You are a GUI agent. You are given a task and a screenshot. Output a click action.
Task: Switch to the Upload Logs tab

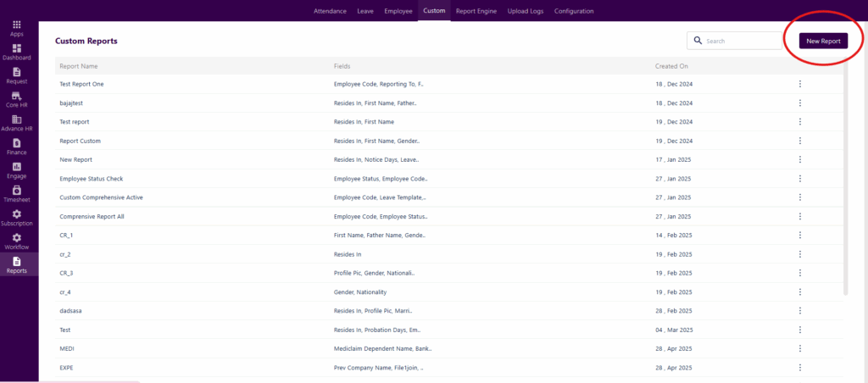[526, 11]
